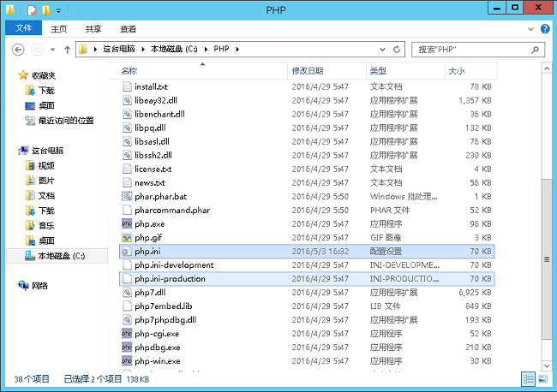This screenshot has height=392, width=557.
Task: Select phpdbg.exe application icon
Action: click(127, 347)
